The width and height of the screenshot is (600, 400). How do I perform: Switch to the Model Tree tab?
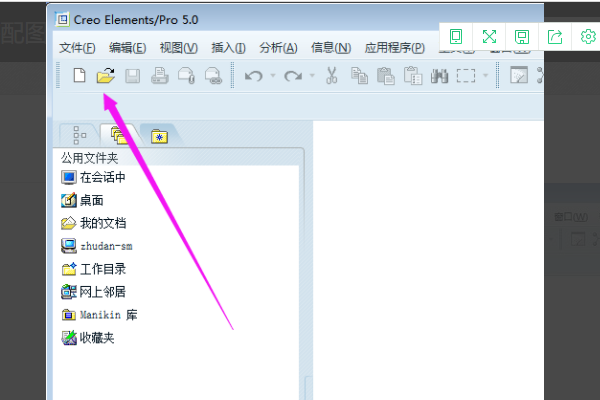[x=80, y=135]
